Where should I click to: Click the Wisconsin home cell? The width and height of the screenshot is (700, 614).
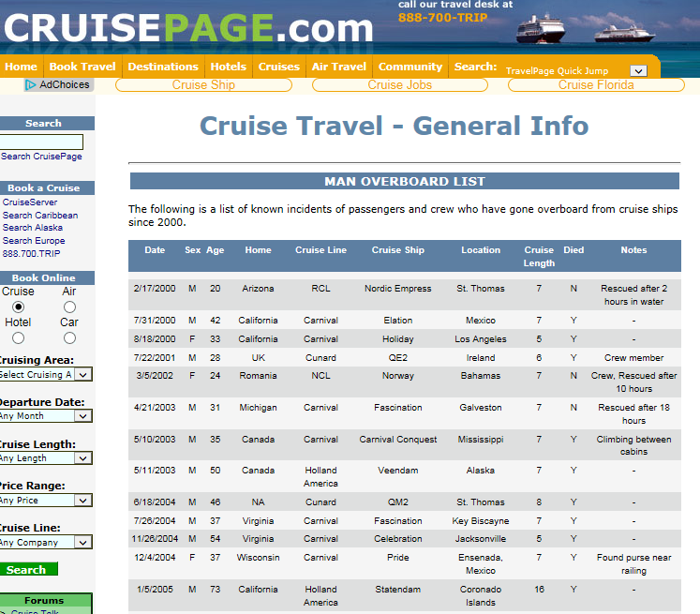[x=258, y=558]
